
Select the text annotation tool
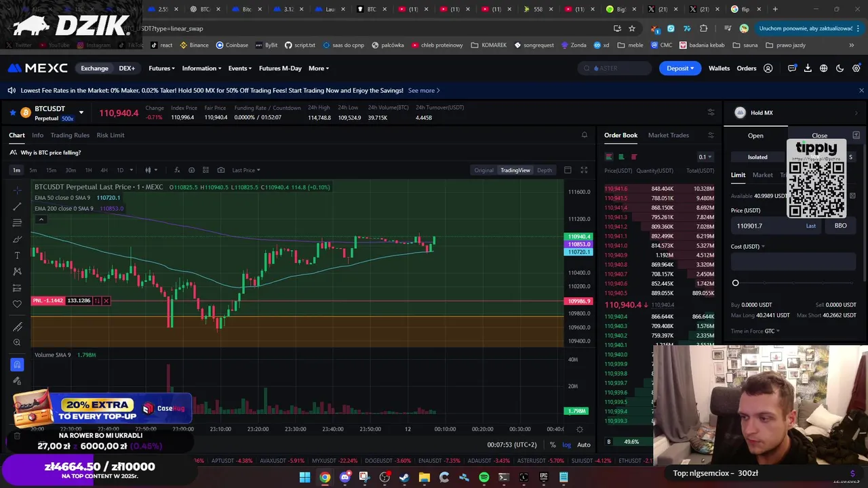tap(17, 256)
